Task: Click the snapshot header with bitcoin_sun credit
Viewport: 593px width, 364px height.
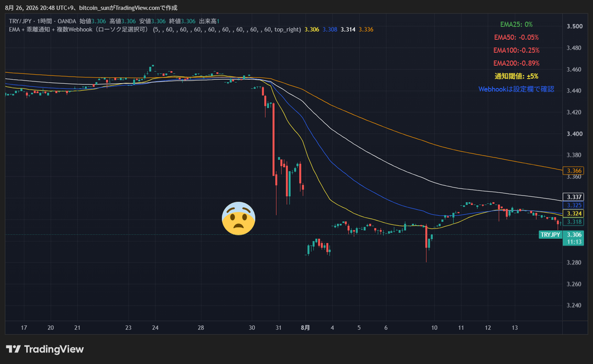Action: [91, 8]
